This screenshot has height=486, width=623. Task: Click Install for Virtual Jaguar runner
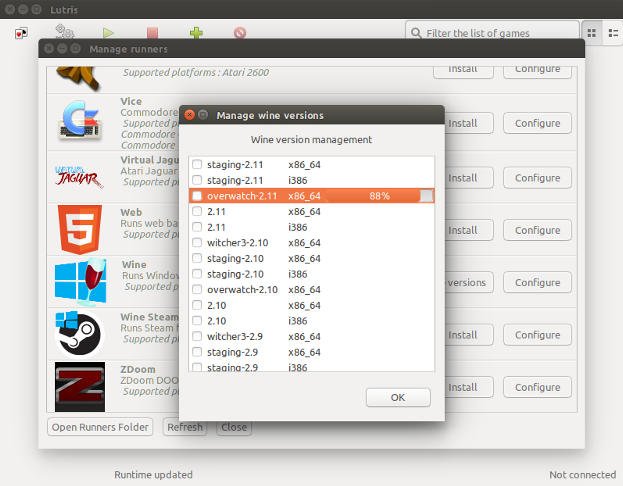click(469, 178)
